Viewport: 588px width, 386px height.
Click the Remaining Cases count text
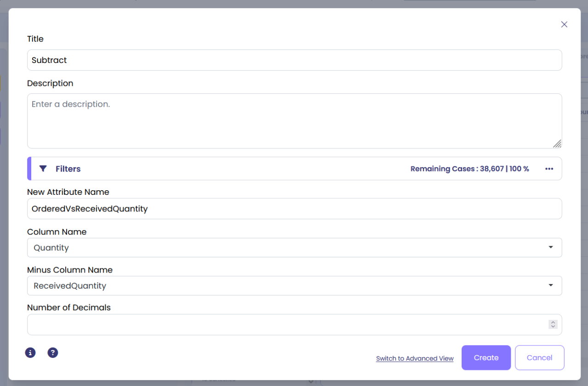point(469,169)
